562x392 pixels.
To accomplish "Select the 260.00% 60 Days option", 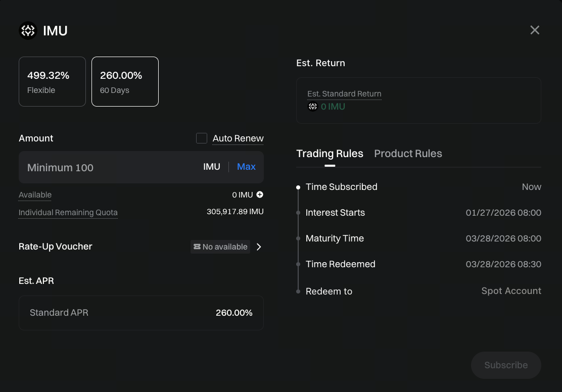I will (x=125, y=82).
